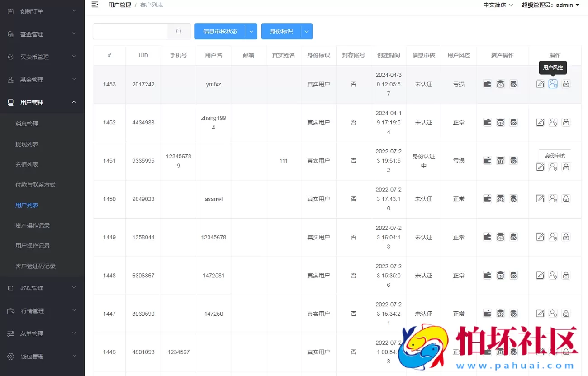588x376 pixels.
Task: Expand the 钱包管理 sidebar section
Action: click(x=42, y=356)
